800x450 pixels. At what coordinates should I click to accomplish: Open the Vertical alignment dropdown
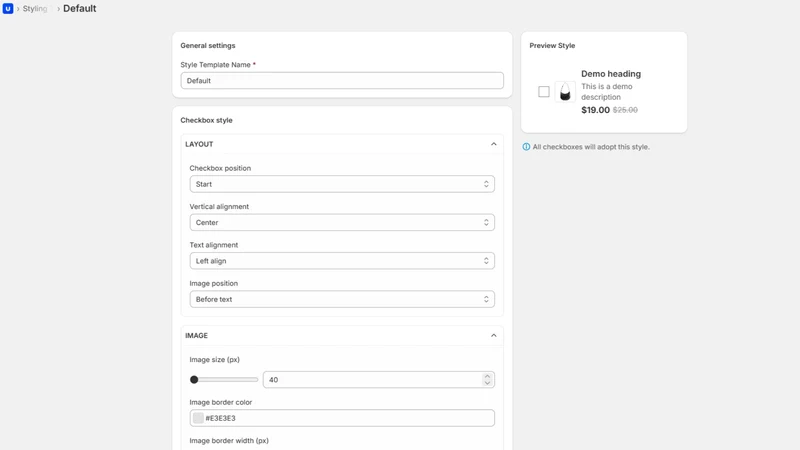(342, 222)
